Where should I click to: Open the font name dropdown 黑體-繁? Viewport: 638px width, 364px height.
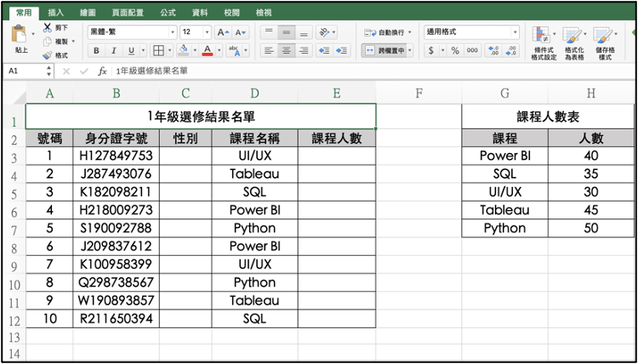pyautogui.click(x=174, y=32)
